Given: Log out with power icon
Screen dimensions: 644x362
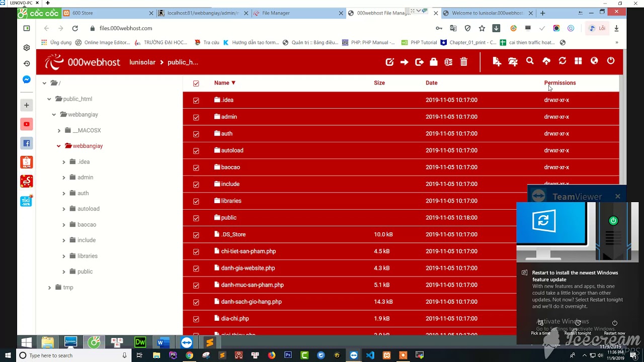Looking at the screenshot, I should [x=611, y=61].
